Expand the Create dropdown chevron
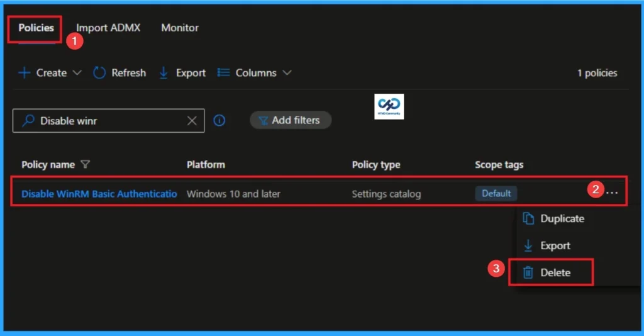This screenshot has width=644, height=336. tap(77, 73)
